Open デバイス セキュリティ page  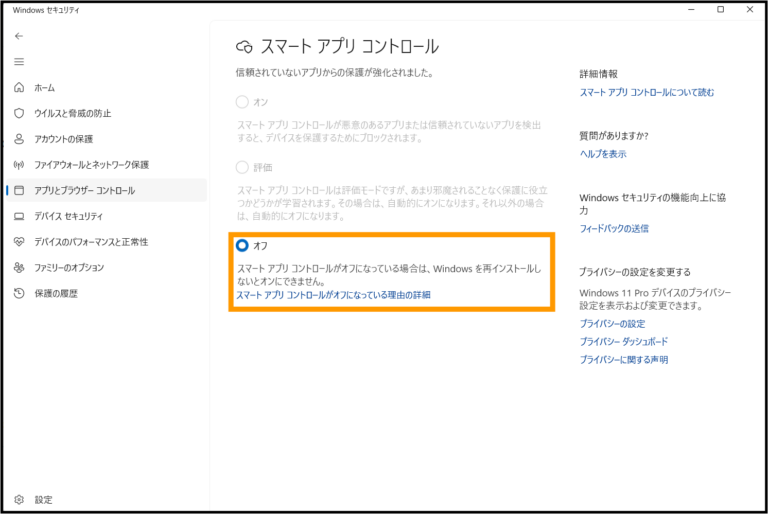coord(106,216)
